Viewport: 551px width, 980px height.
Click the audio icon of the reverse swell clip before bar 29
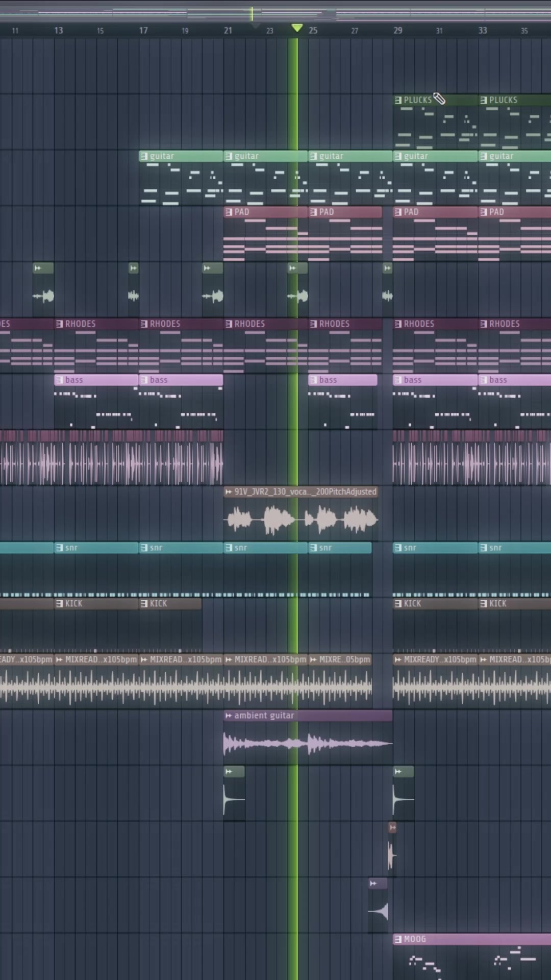pyautogui.click(x=373, y=883)
